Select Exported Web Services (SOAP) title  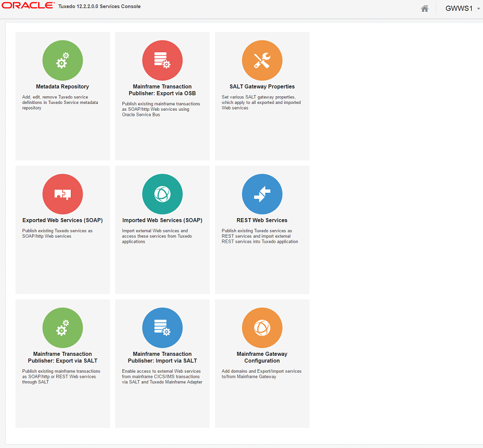62,220
